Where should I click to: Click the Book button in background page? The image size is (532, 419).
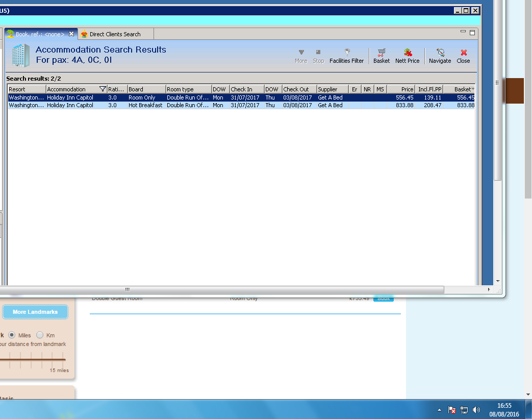point(384,299)
